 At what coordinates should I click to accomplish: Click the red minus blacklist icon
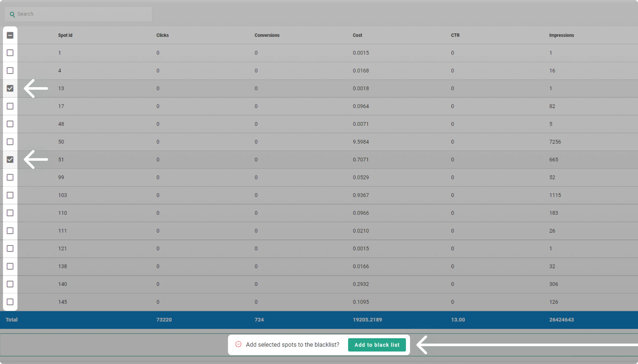click(x=238, y=344)
